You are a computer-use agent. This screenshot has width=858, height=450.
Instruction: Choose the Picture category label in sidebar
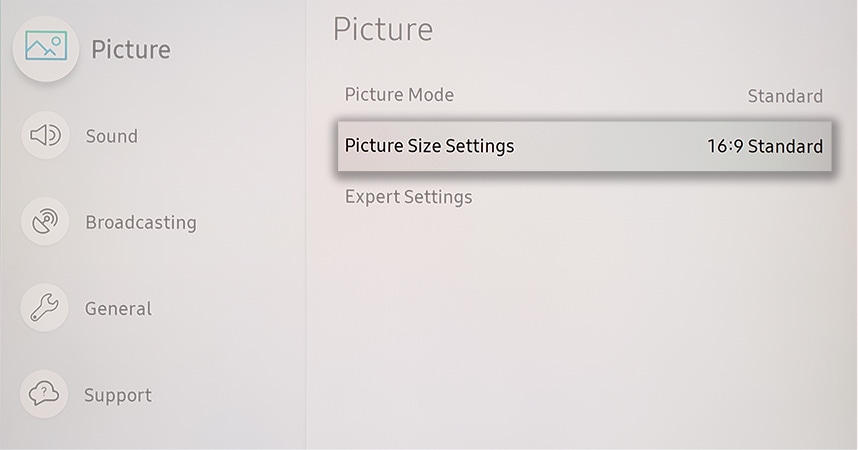click(x=131, y=50)
